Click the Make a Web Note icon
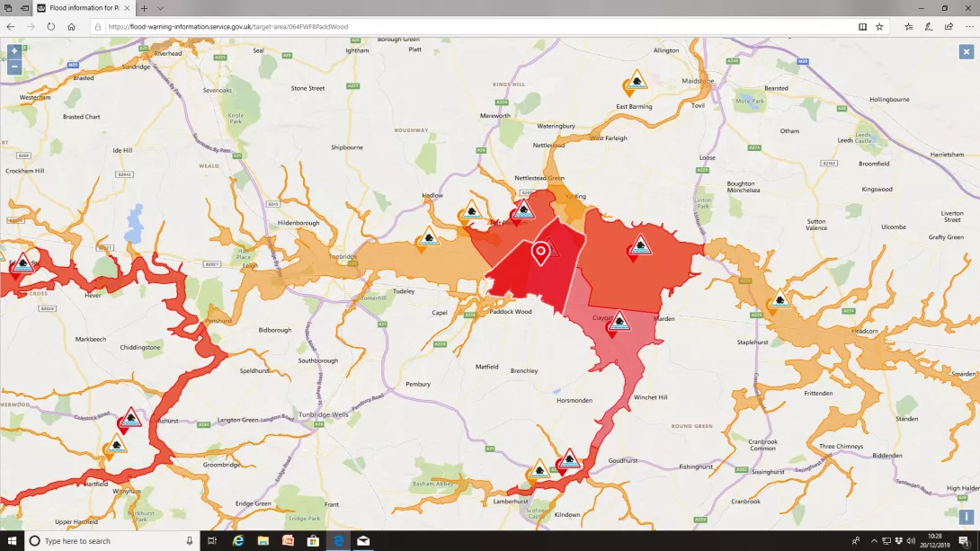980x551 pixels. [928, 26]
